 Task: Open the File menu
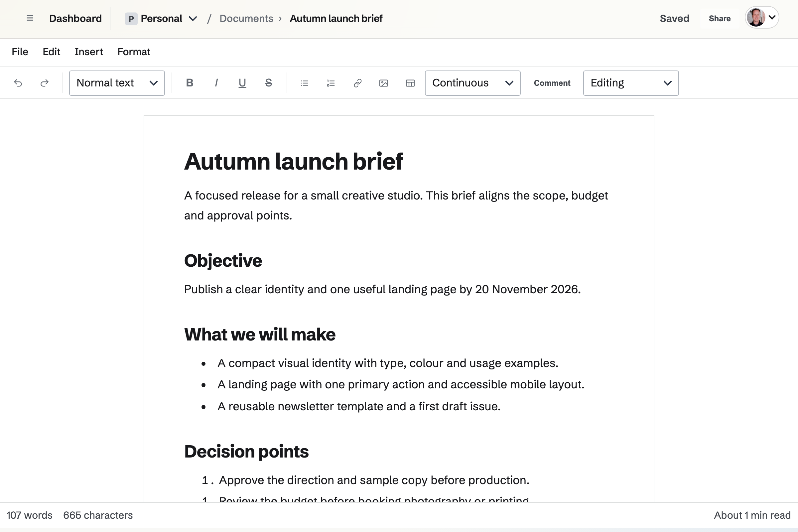[x=20, y=52]
